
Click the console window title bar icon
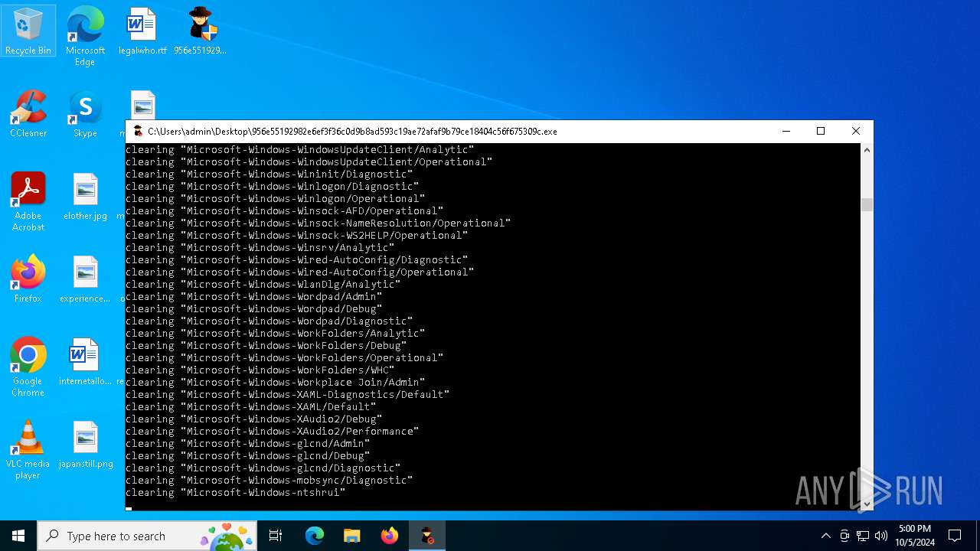click(x=138, y=132)
